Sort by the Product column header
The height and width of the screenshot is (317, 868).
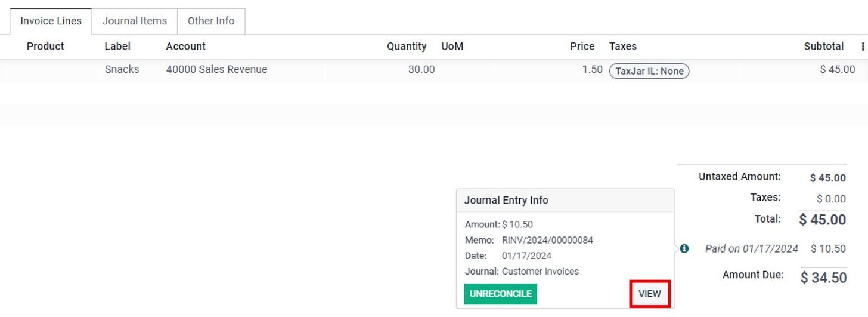[x=45, y=47]
